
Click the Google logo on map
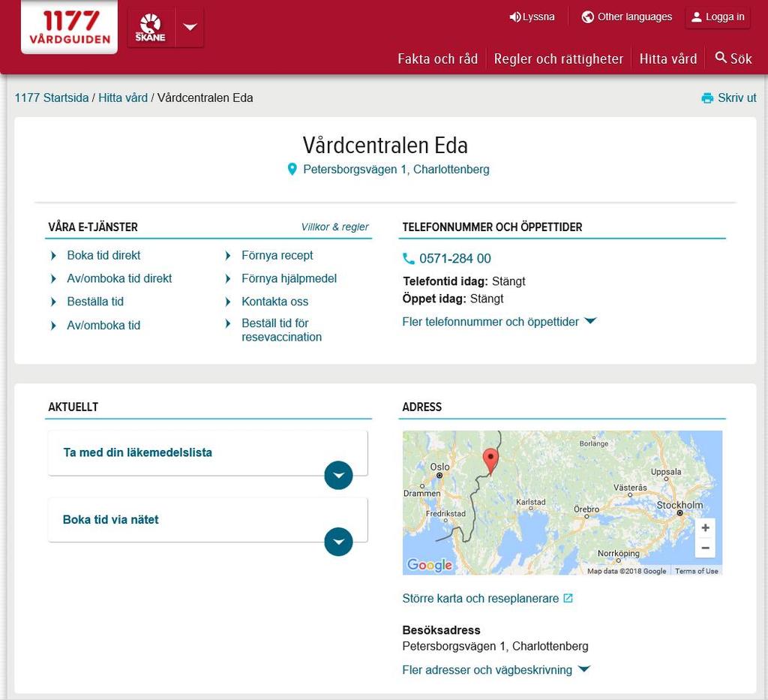tap(430, 565)
